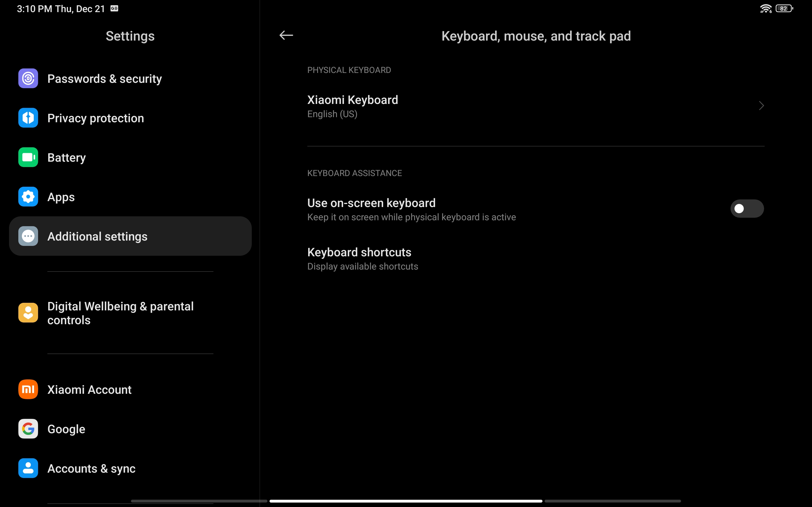Select Additional settings menu item
This screenshot has width=812, height=507.
[131, 236]
